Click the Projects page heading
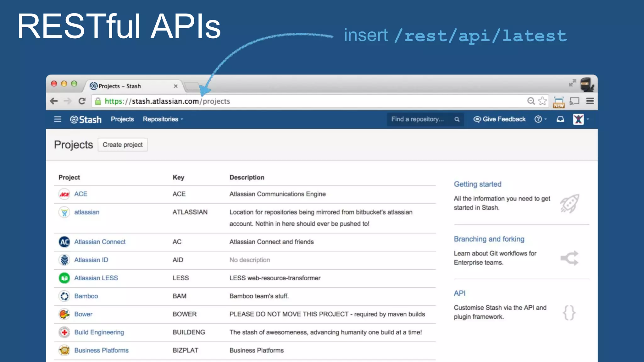 pos(74,145)
